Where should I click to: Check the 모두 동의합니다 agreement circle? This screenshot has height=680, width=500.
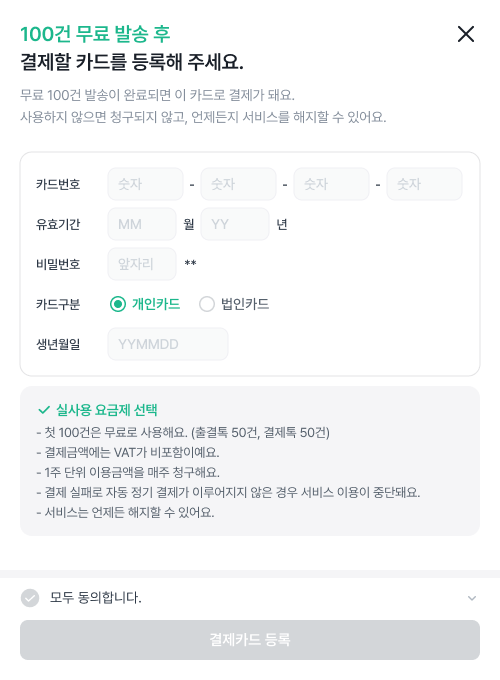(x=30, y=598)
